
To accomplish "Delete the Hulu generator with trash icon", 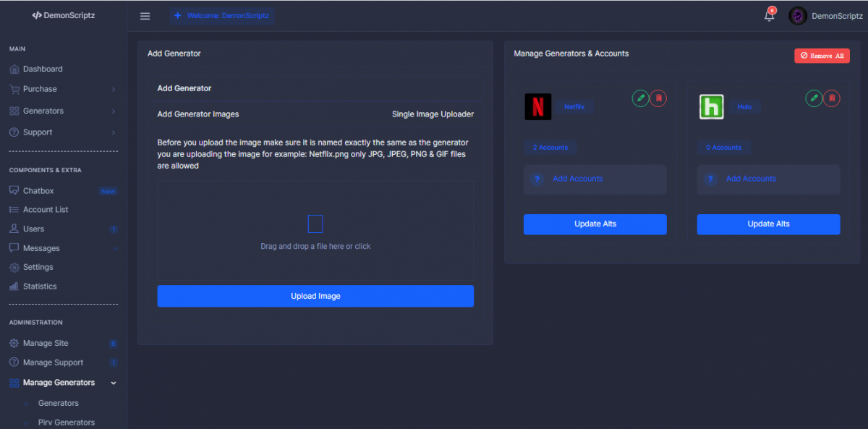I will pyautogui.click(x=832, y=98).
